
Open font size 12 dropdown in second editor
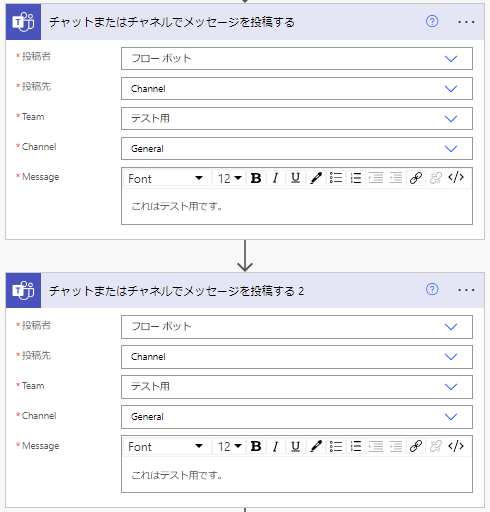pyautogui.click(x=229, y=446)
